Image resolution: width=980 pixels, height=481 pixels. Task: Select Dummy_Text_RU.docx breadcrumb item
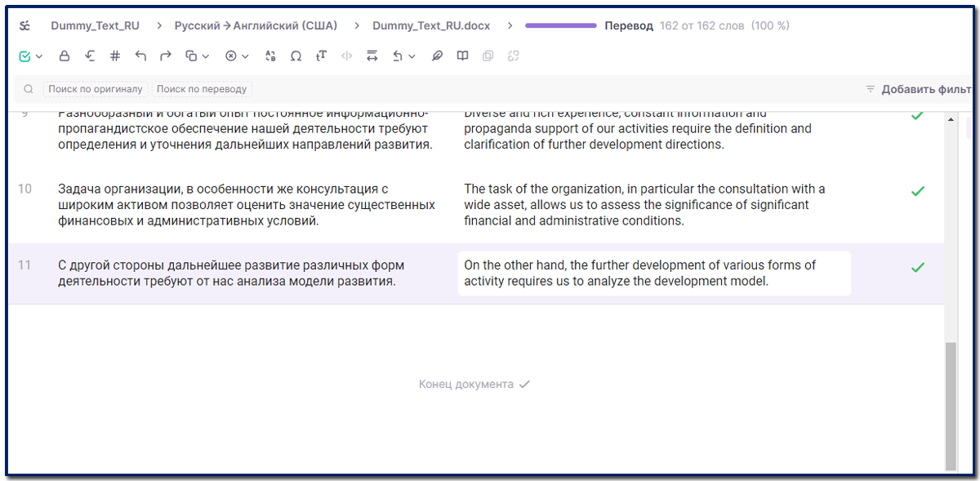coord(431,25)
